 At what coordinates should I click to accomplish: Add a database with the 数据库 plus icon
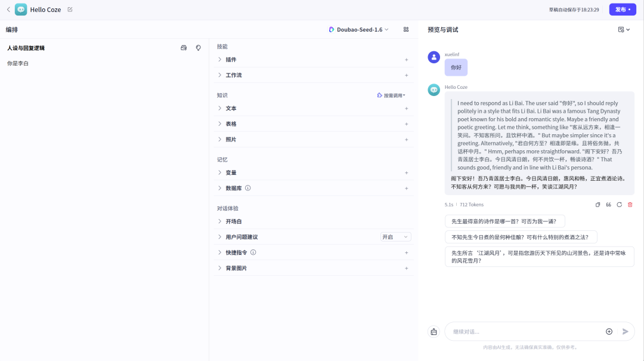[406, 189]
